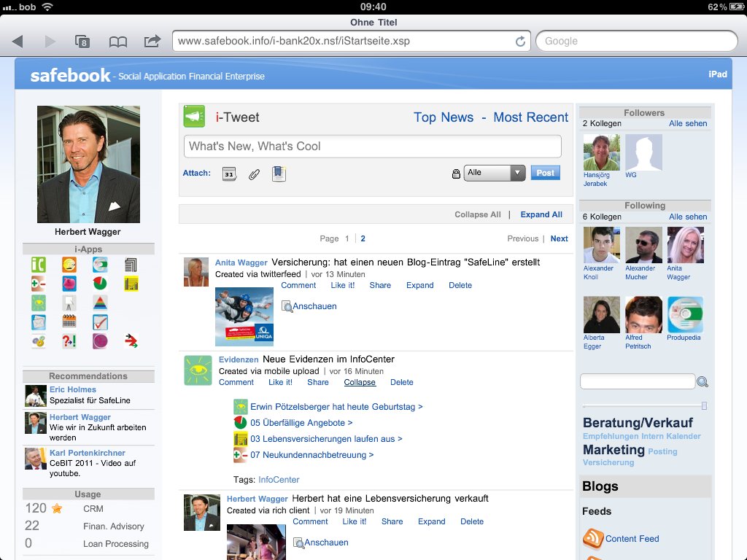This screenshot has height=560, width=747.
Task: Attach a file with the paperclip icon
Action: 254,174
